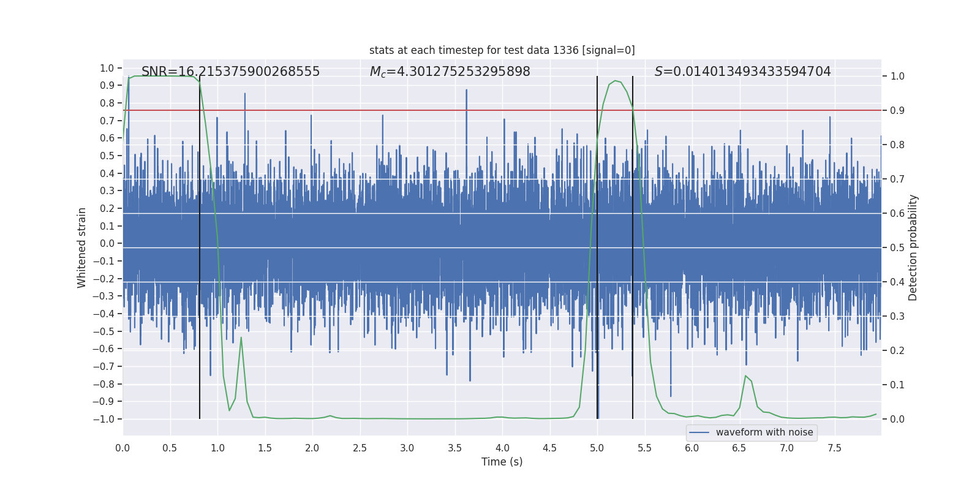Select the SNR=16.215375900268555 annotation

[x=231, y=72]
